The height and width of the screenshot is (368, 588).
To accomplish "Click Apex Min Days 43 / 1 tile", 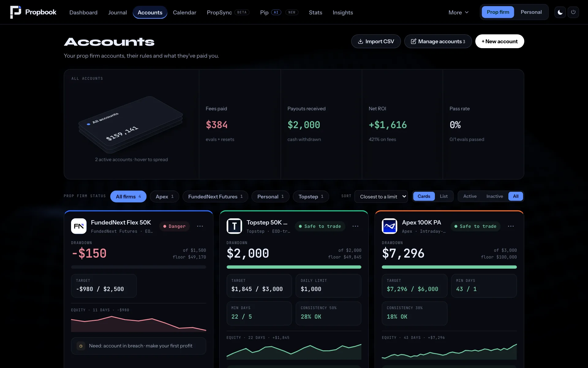I will (x=484, y=286).
